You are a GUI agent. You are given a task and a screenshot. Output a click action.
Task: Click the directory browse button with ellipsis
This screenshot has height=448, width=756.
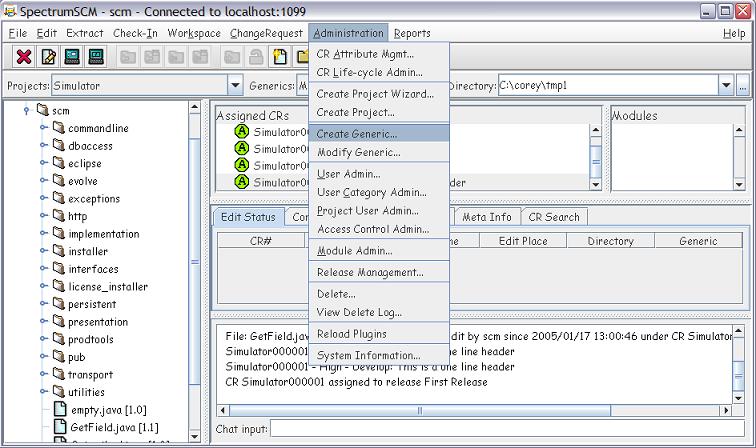coord(742,85)
